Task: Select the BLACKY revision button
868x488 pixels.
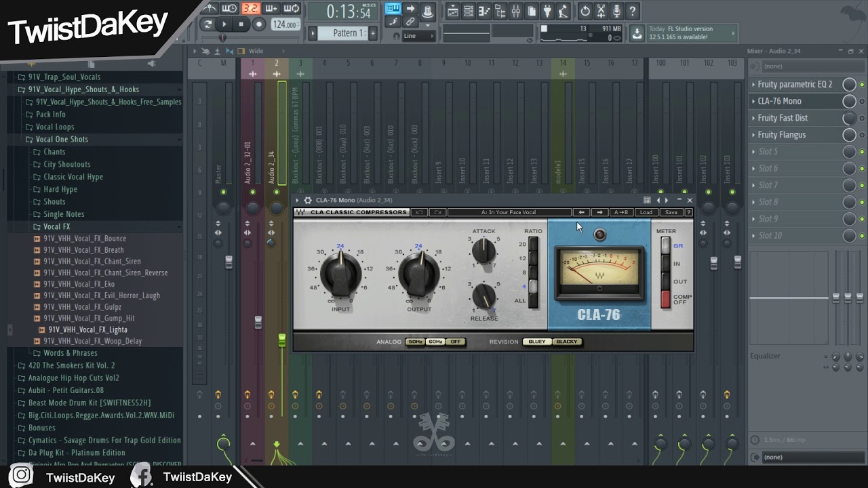Action: point(567,342)
